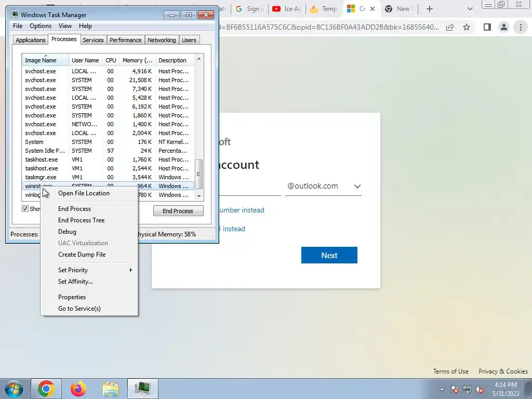Choose Open File Location in context menu

(x=84, y=193)
